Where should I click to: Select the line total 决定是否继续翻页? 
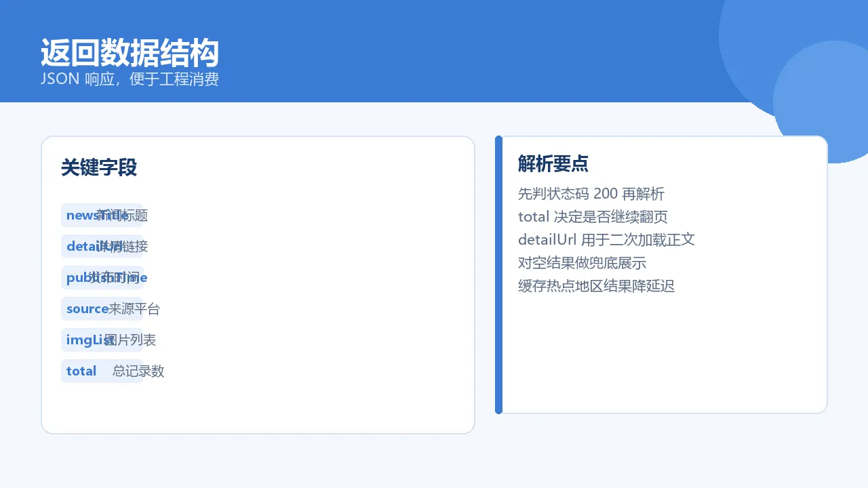pyautogui.click(x=593, y=217)
